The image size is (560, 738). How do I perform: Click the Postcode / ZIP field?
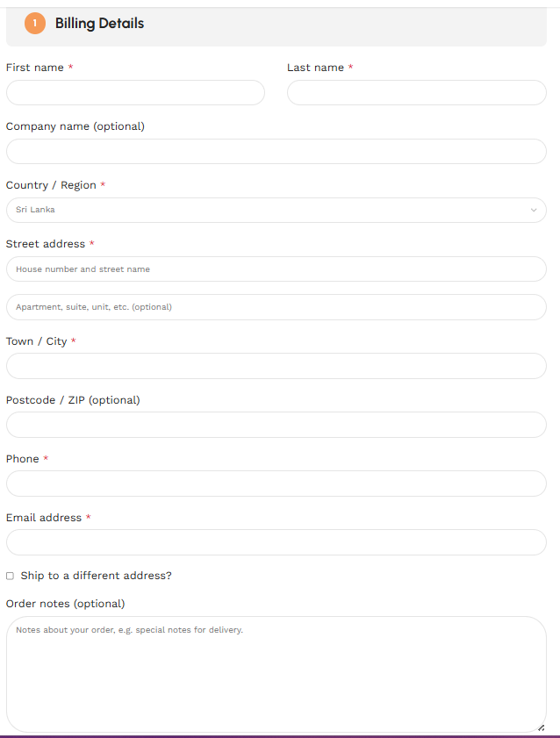[x=276, y=425]
